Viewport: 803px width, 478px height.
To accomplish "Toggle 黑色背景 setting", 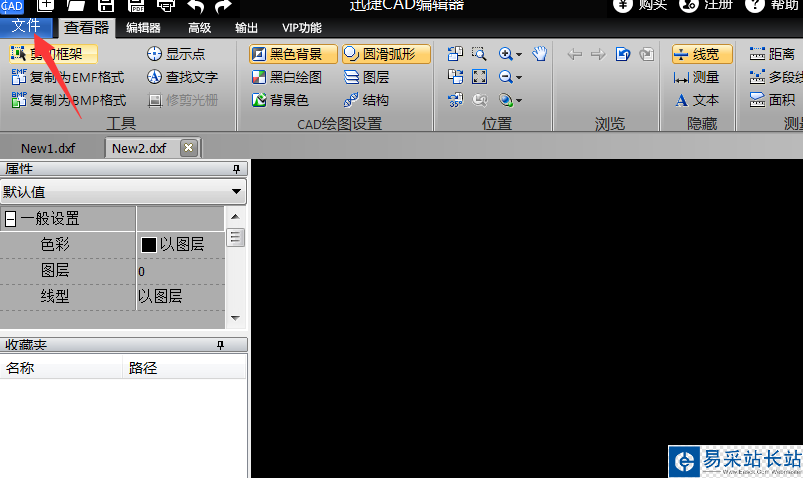I will [293, 54].
